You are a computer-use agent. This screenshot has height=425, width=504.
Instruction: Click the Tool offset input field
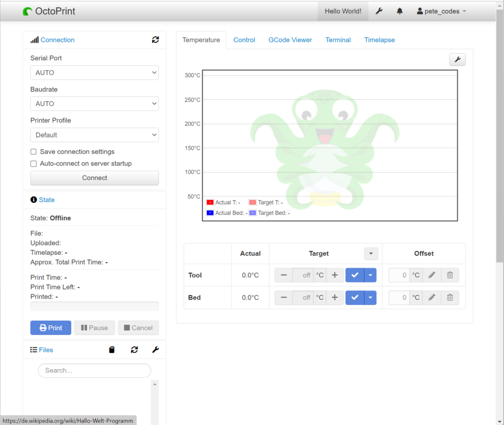(x=399, y=275)
